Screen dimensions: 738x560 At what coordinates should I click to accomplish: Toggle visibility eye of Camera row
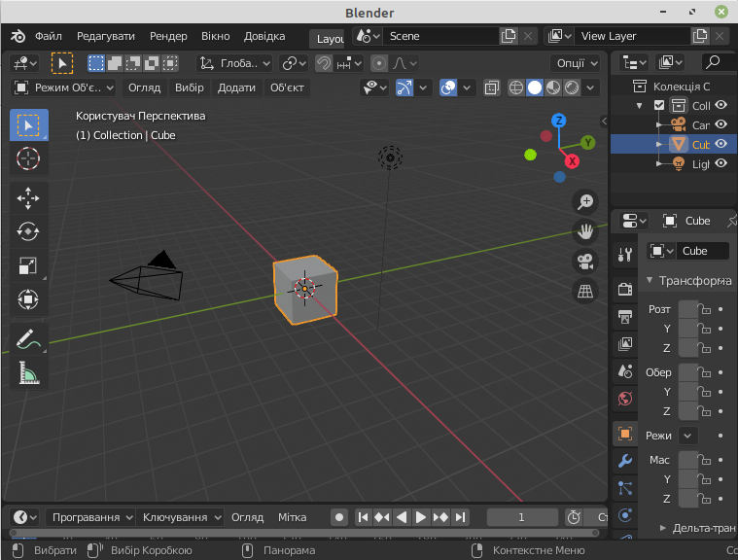[721, 124]
